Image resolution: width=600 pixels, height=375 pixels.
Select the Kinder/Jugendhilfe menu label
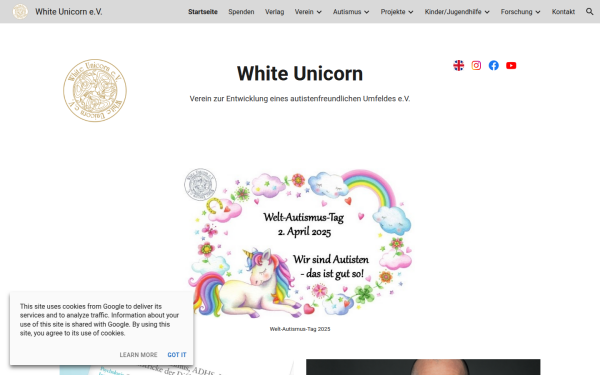pyautogui.click(x=453, y=12)
